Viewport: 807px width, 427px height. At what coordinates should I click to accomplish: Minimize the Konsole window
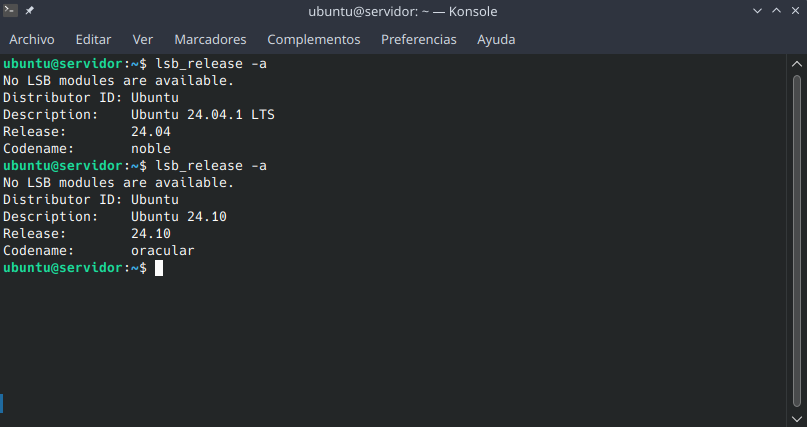tap(757, 11)
